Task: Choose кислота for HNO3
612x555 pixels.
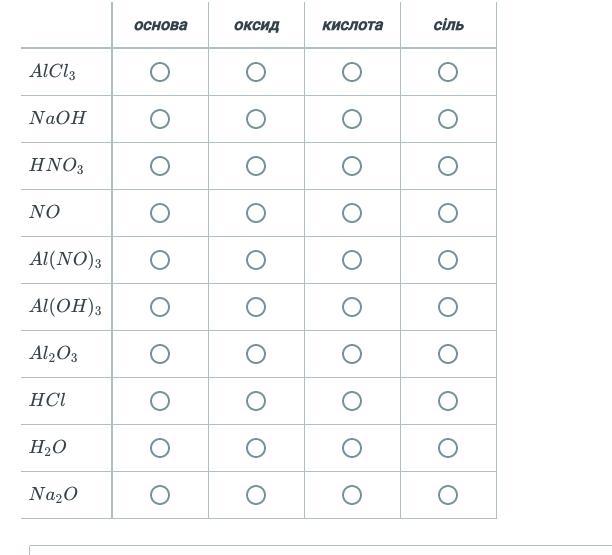Action: click(x=352, y=166)
